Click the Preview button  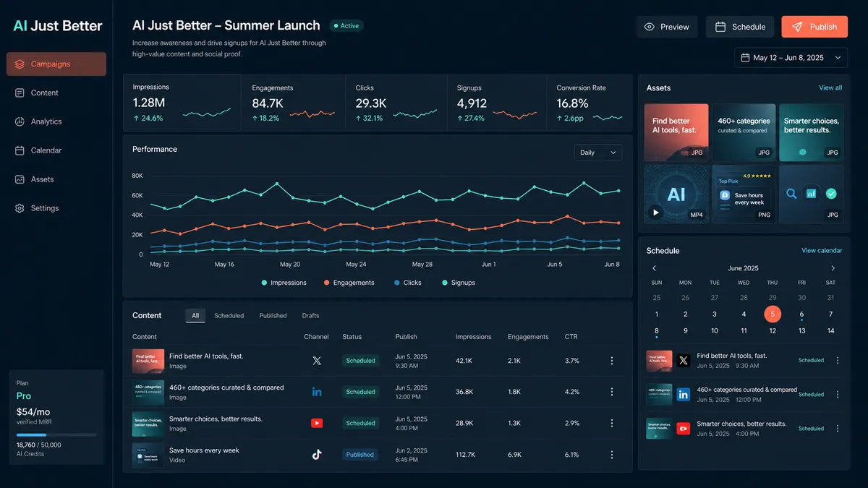[x=667, y=27]
